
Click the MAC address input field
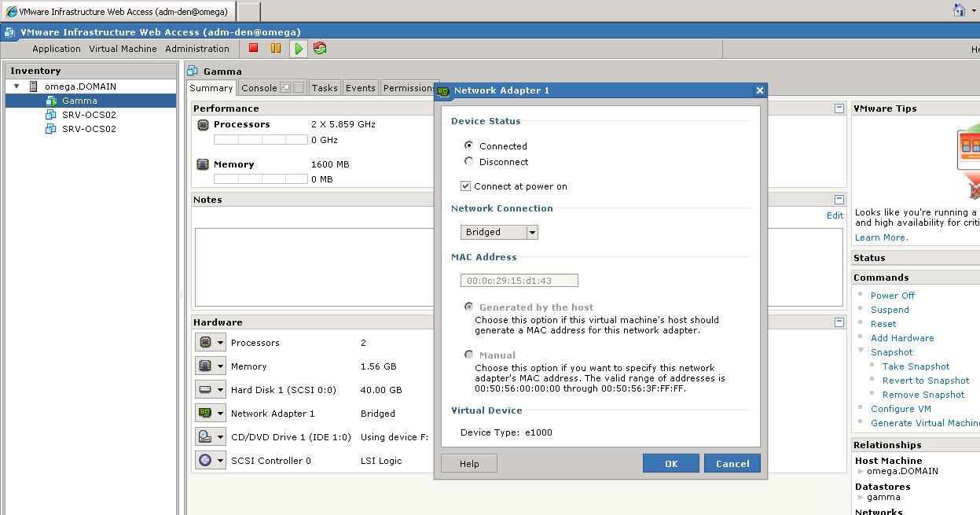[x=519, y=280]
